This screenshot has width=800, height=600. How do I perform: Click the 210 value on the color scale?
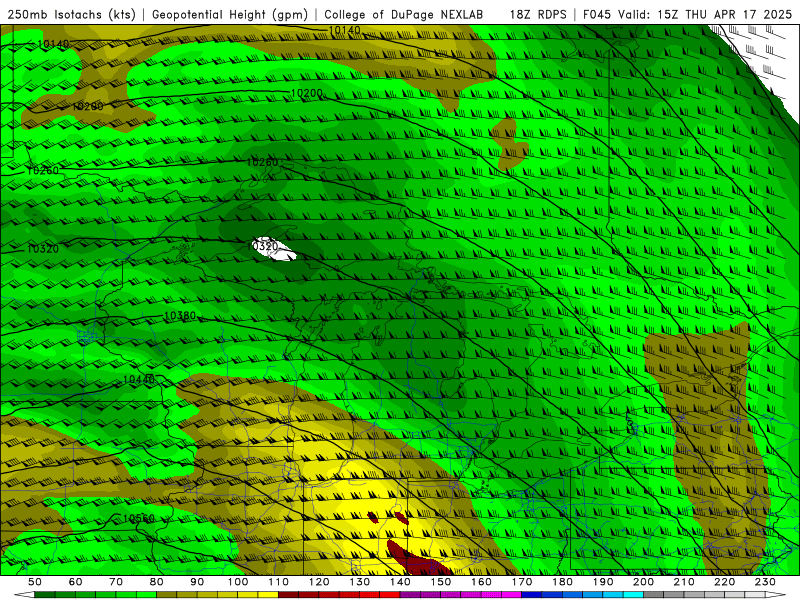pyautogui.click(x=684, y=582)
